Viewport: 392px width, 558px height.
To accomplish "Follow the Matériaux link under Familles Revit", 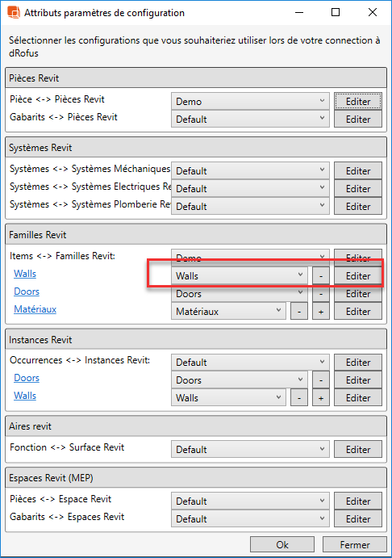I will pyautogui.click(x=35, y=309).
